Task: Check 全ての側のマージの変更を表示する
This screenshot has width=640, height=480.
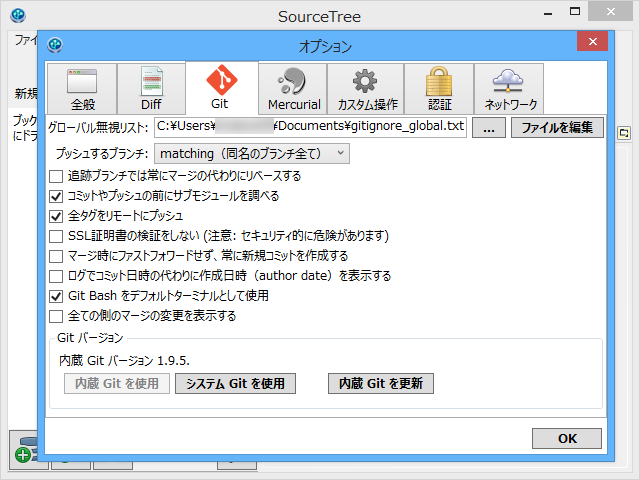Action: (x=56, y=316)
